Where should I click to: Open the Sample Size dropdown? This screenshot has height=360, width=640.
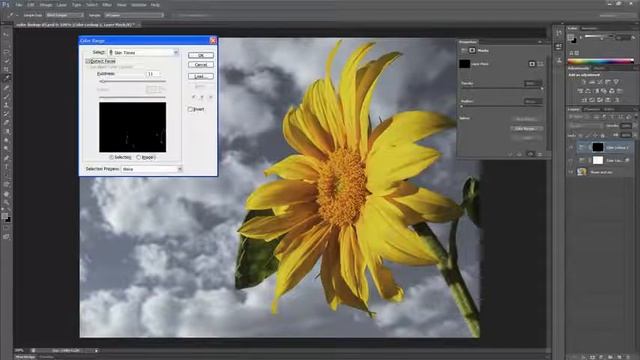[x=64, y=15]
